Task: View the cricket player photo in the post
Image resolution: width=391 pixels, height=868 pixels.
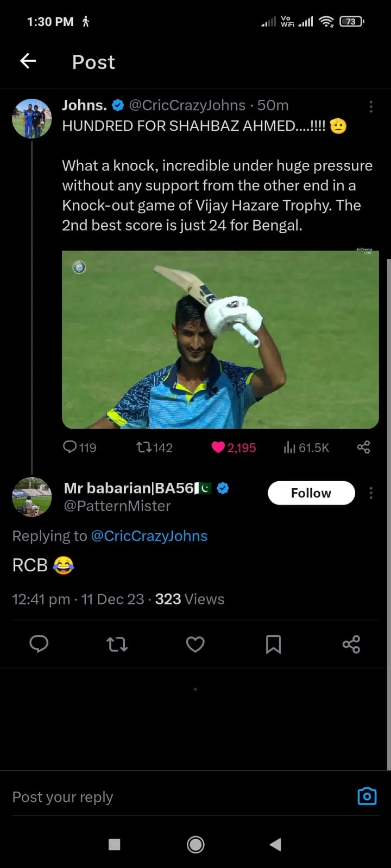Action: 220,340
